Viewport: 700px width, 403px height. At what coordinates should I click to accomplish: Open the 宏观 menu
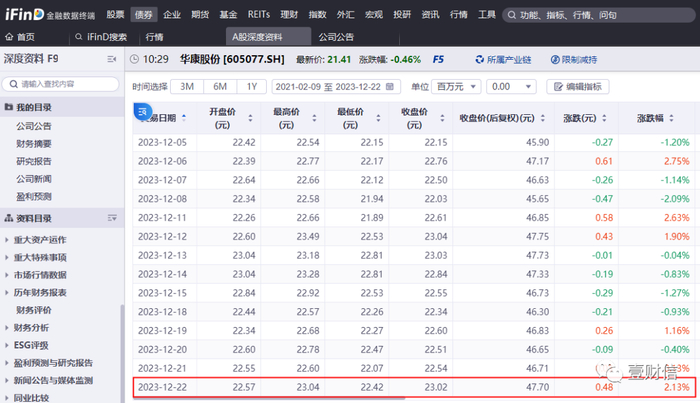click(x=374, y=15)
